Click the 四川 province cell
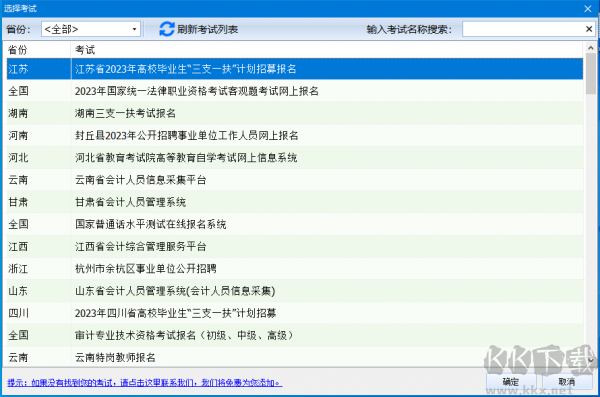Image resolution: width=600 pixels, height=397 pixels. (x=38, y=313)
